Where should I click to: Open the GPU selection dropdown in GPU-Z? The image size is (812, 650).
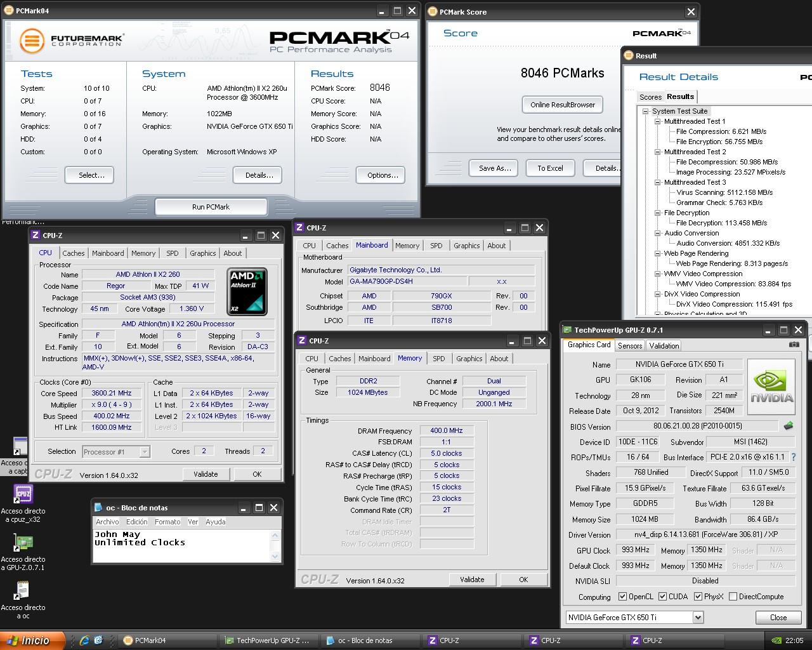tap(698, 618)
